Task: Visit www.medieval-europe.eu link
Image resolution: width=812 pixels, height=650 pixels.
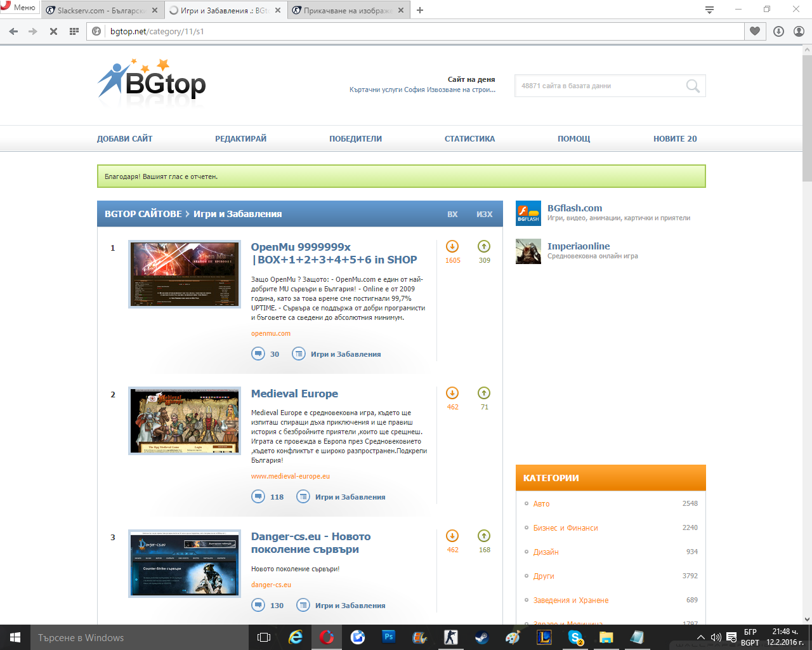Action: pyautogui.click(x=291, y=476)
